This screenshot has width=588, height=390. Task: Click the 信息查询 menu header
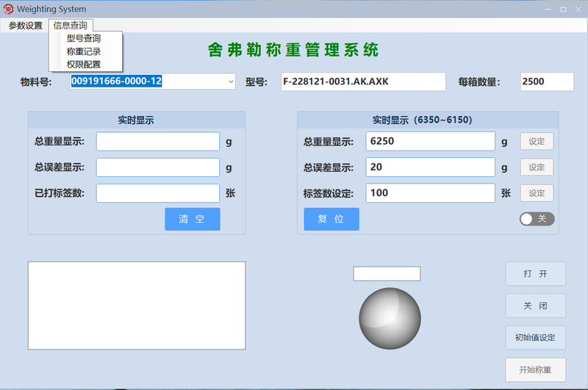click(x=70, y=26)
